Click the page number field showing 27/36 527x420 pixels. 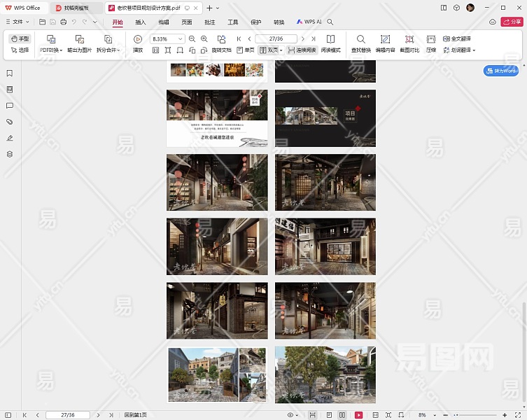pyautogui.click(x=276, y=39)
